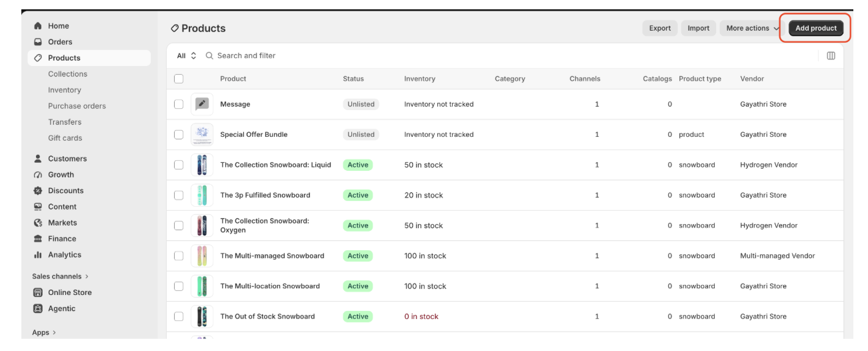This screenshot has width=868, height=351.
Task: Go to Customers page
Action: pyautogui.click(x=67, y=159)
